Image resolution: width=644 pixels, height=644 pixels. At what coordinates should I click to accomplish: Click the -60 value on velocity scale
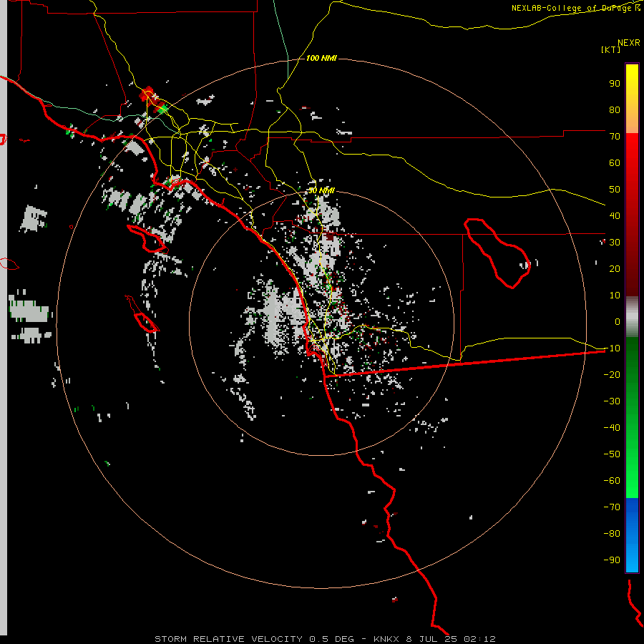click(x=612, y=481)
